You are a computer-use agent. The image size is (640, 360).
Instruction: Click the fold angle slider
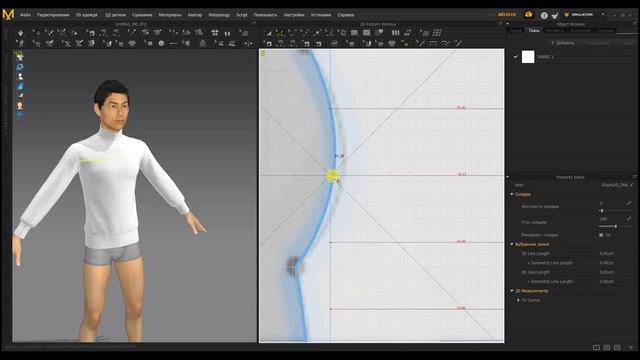(x=615, y=226)
